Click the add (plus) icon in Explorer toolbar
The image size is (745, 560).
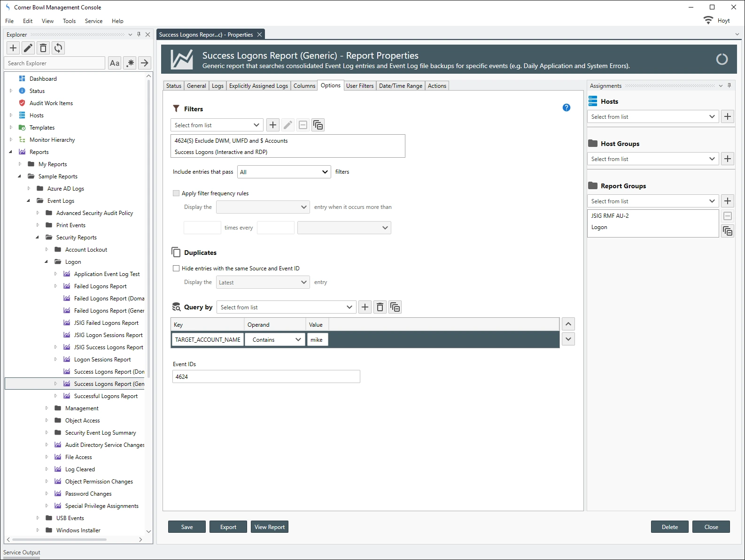point(13,48)
